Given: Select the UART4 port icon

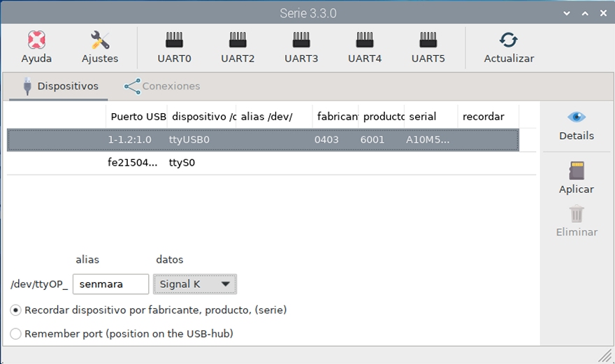Looking at the screenshot, I should tap(365, 40).
